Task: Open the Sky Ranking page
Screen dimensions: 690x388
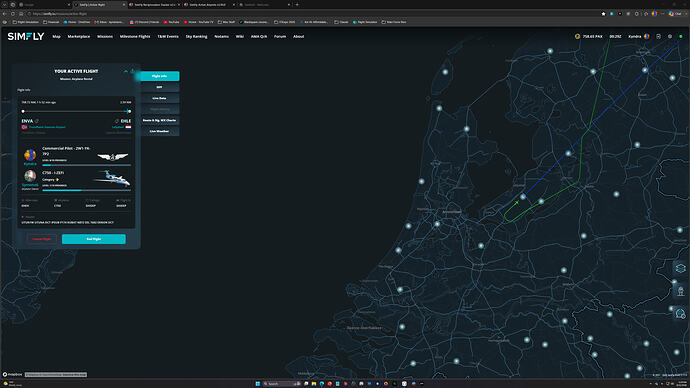Action: tap(196, 37)
